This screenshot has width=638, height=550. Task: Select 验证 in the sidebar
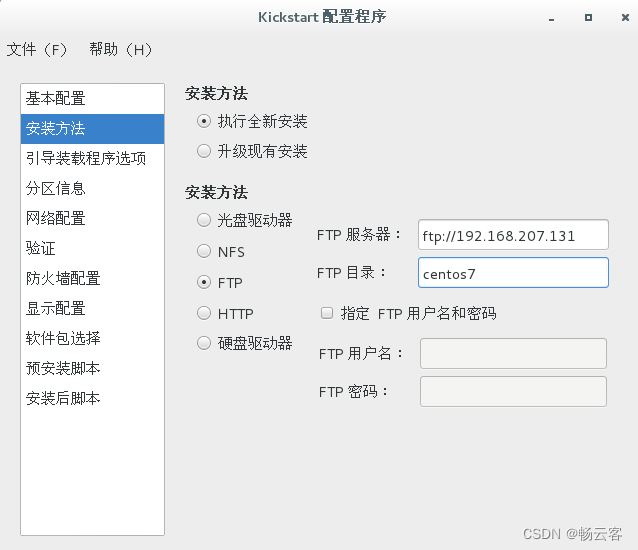(92, 248)
